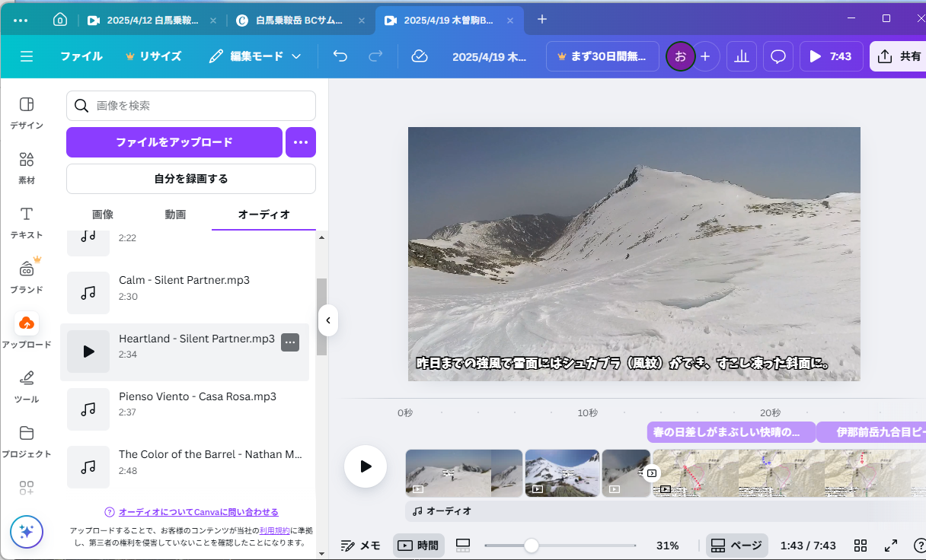
Task: Open the Canva AI assistant sparkle button
Action: pyautogui.click(x=27, y=532)
